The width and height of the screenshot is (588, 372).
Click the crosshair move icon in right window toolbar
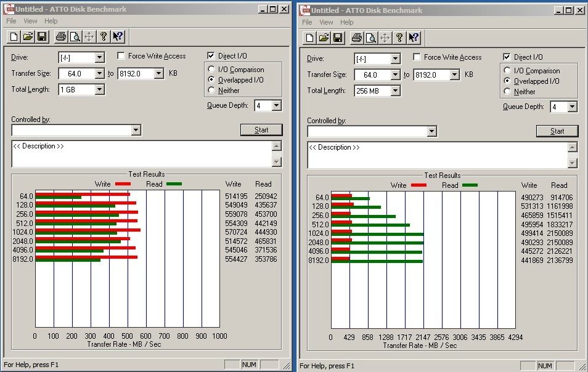385,38
